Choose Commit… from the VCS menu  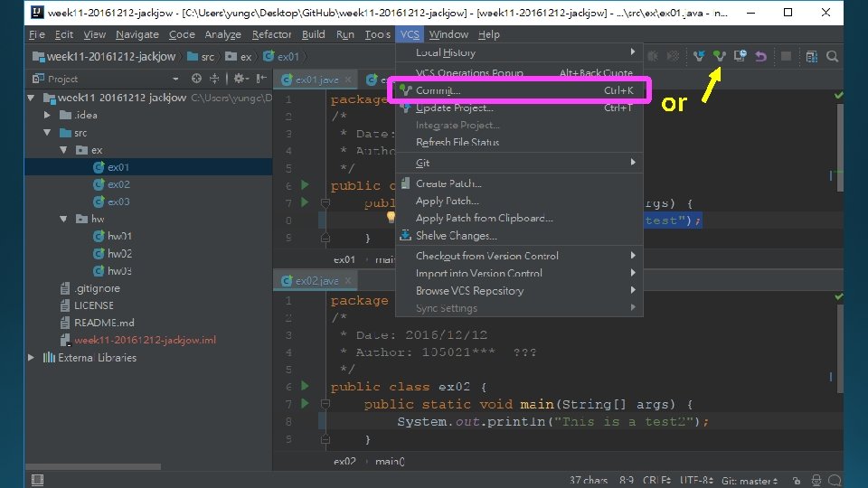point(519,90)
